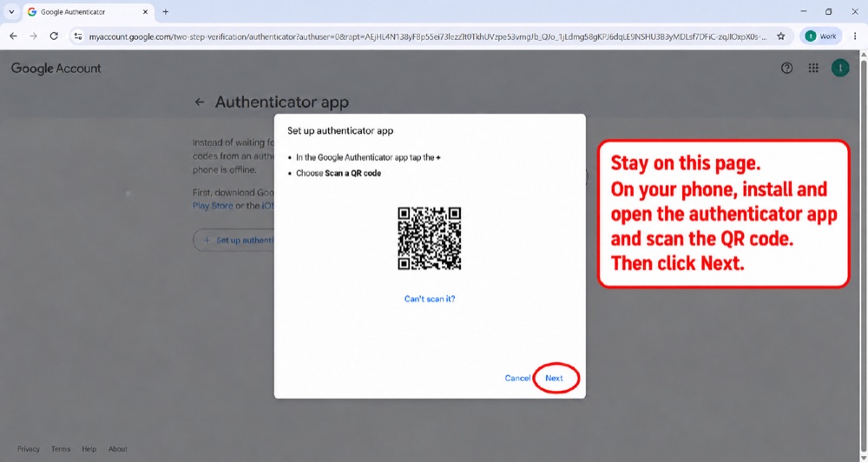Open the tab search dropdown arrow

(x=11, y=11)
